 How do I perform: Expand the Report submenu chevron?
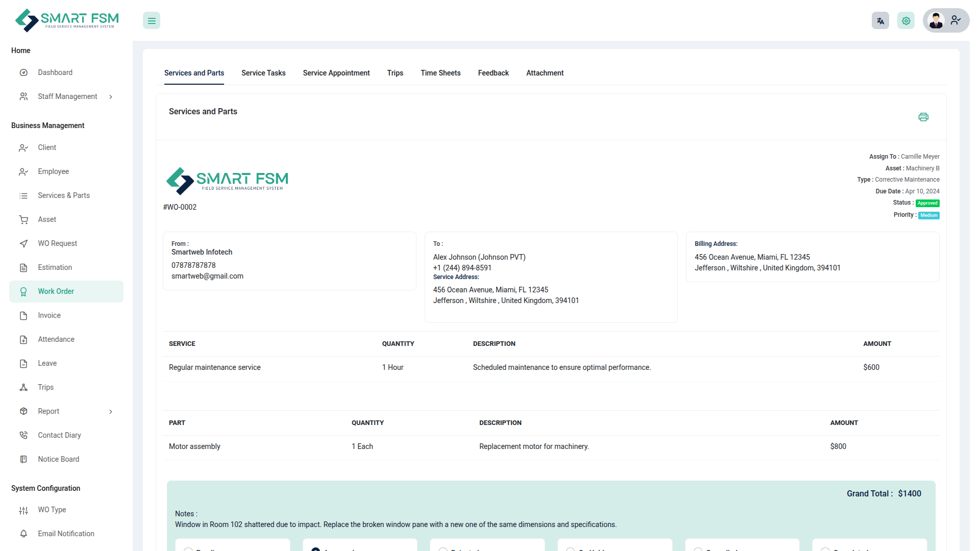111,412
